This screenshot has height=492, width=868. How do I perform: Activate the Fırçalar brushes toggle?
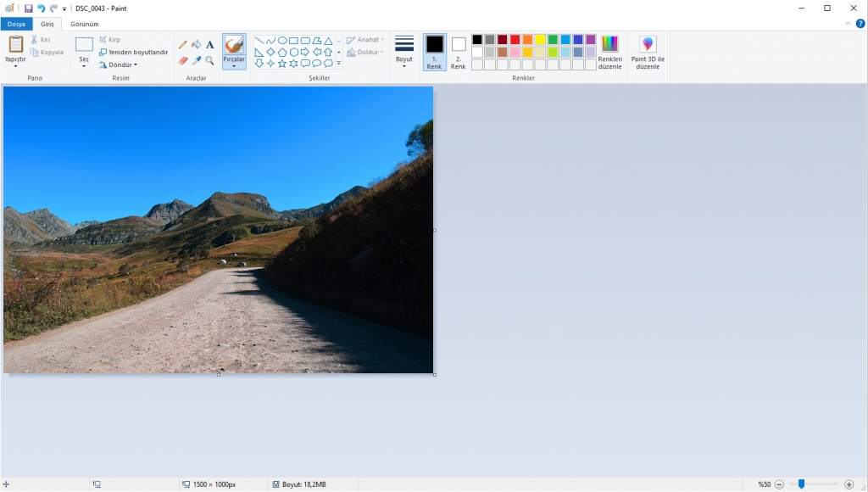[234, 49]
